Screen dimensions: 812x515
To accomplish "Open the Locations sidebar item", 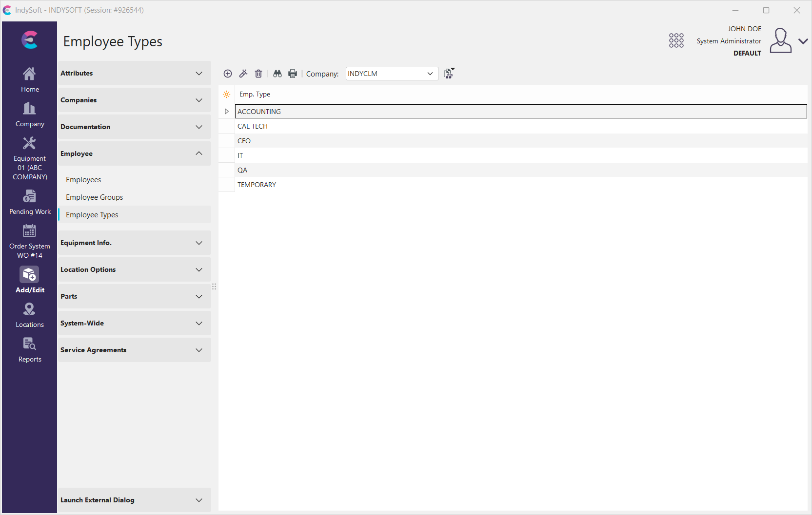I will pos(30,315).
